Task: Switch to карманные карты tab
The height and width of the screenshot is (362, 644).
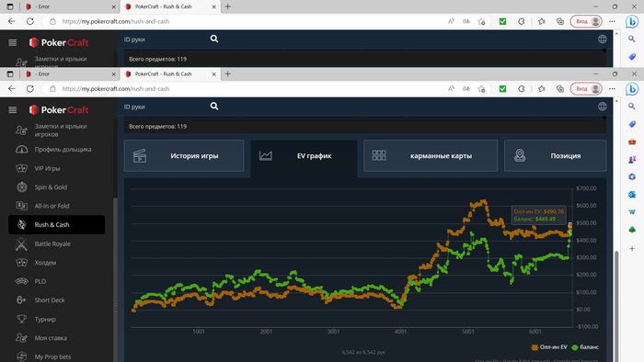Action: click(431, 156)
